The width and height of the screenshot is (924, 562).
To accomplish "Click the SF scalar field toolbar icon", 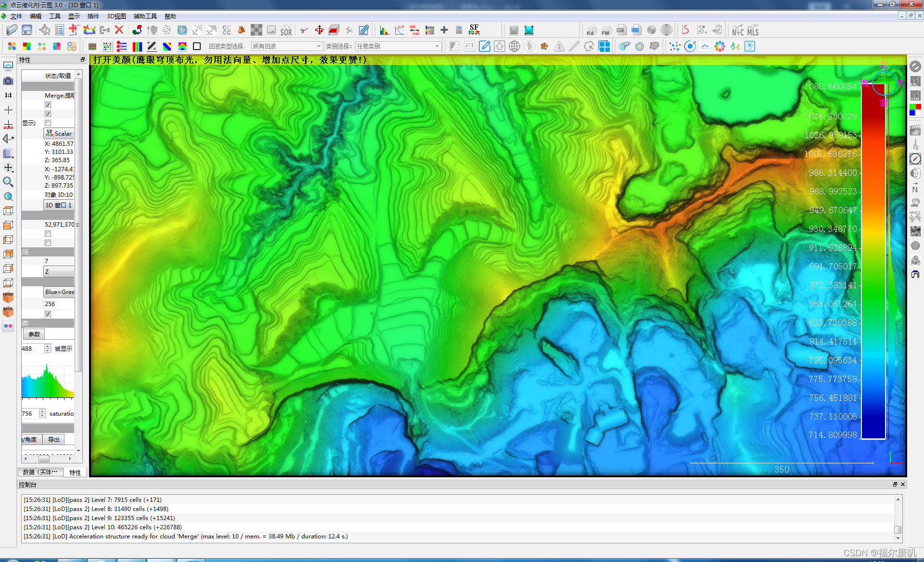I will click(x=474, y=29).
